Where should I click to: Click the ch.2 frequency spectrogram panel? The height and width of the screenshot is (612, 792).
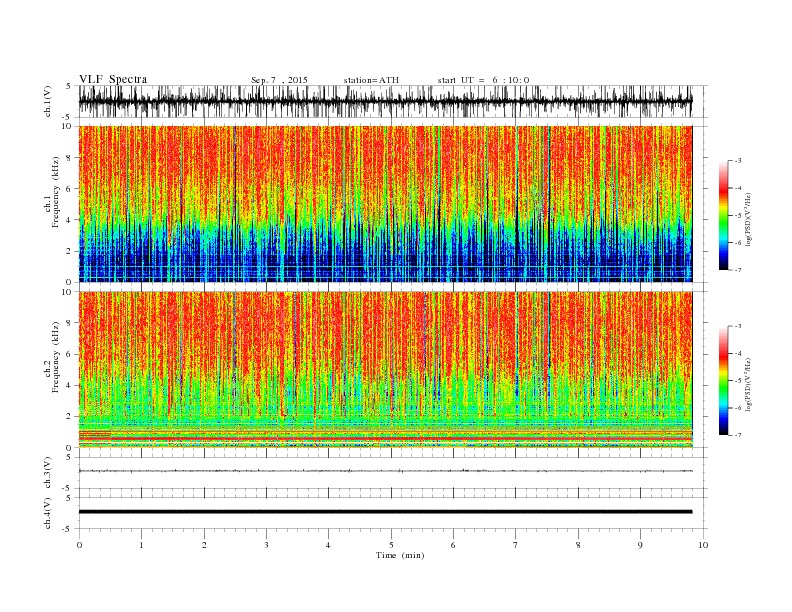click(385, 370)
